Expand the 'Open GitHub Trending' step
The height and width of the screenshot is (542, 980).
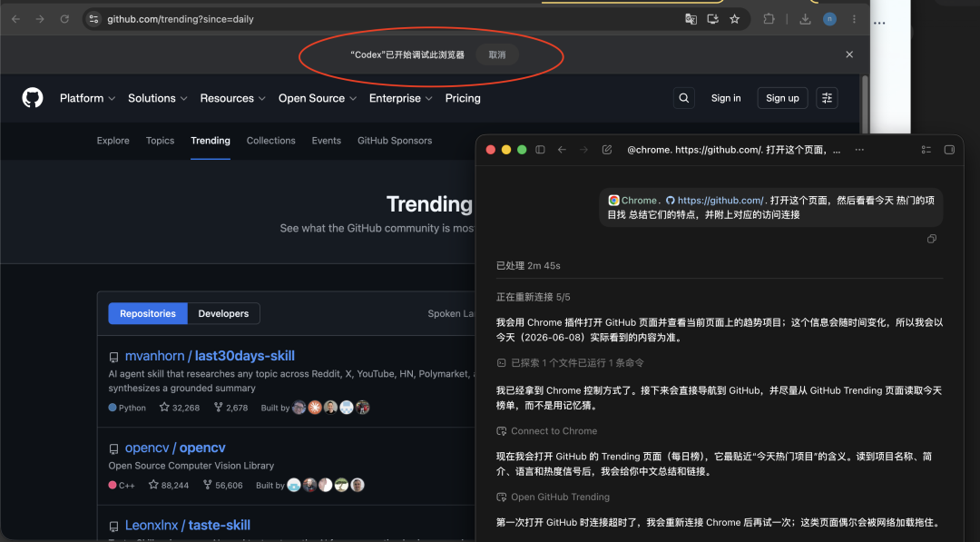554,497
